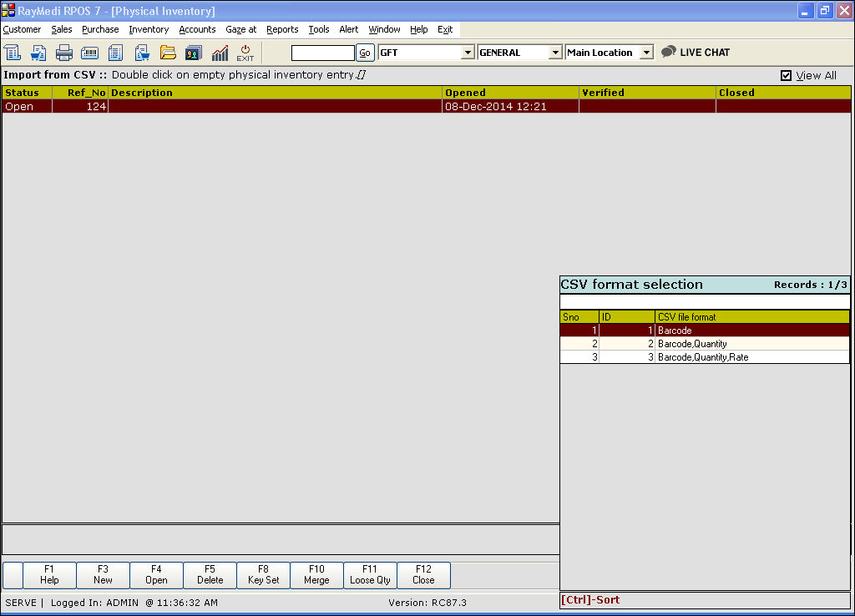The height and width of the screenshot is (616, 855).
Task: Select the Barcode,Quantity,Rate CSV format row
Action: point(705,357)
